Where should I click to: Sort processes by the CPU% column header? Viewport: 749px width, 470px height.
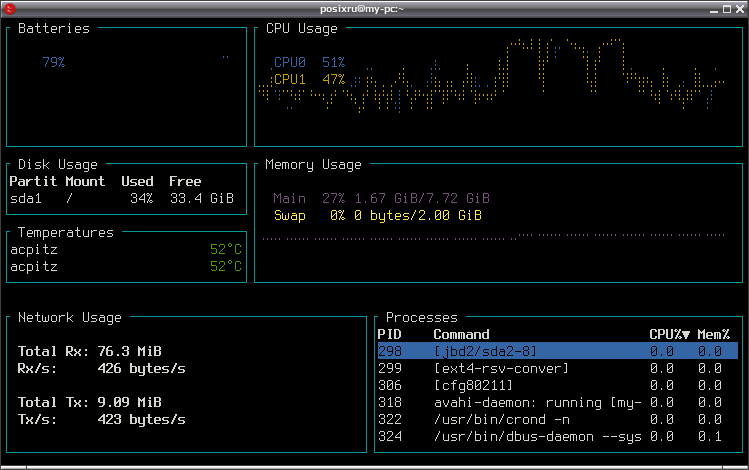[669, 334]
